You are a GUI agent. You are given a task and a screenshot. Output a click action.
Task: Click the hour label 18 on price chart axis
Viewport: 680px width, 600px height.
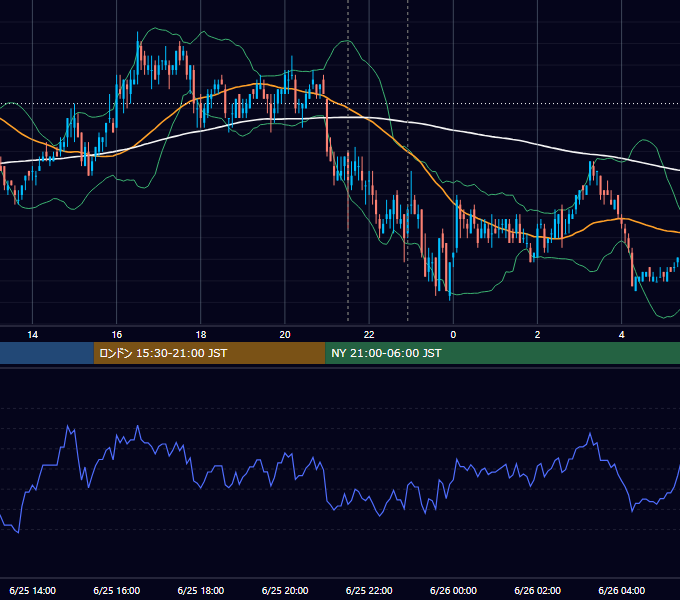pyautogui.click(x=201, y=335)
